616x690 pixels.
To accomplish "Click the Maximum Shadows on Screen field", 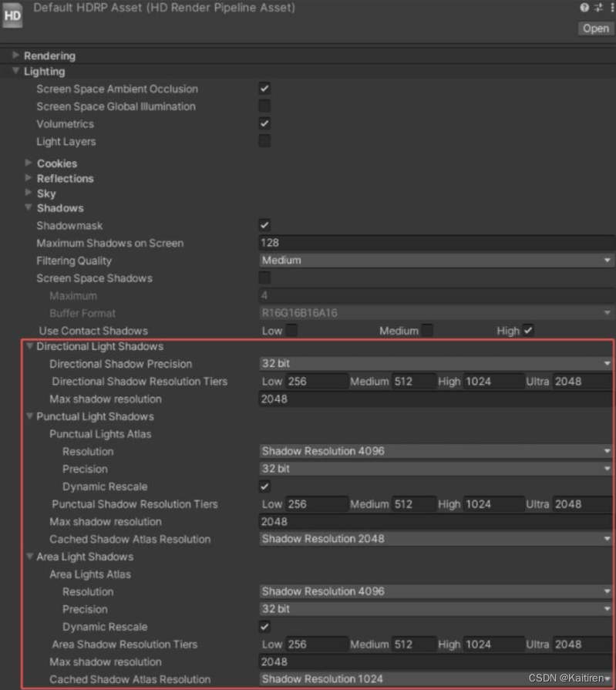I will pos(436,243).
